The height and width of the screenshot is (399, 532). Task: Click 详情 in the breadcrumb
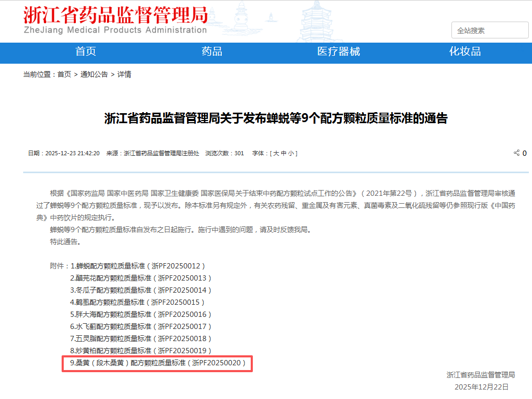click(124, 74)
